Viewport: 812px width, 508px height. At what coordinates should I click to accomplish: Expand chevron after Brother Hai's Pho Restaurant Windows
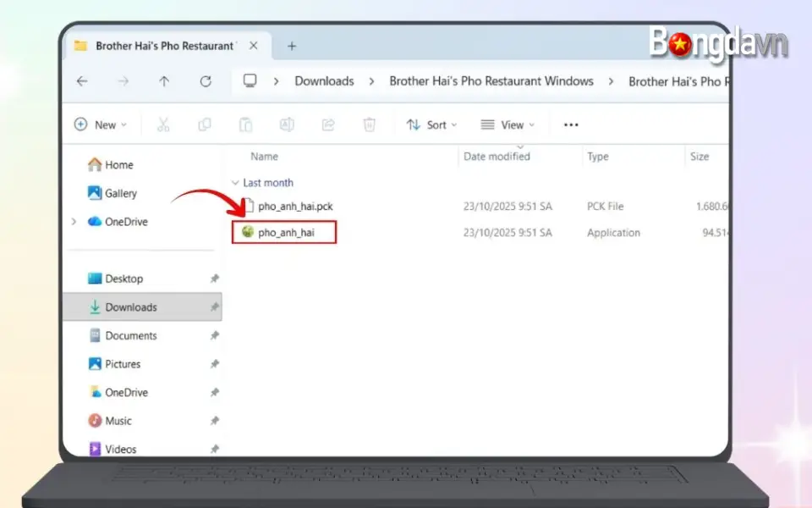coord(611,81)
